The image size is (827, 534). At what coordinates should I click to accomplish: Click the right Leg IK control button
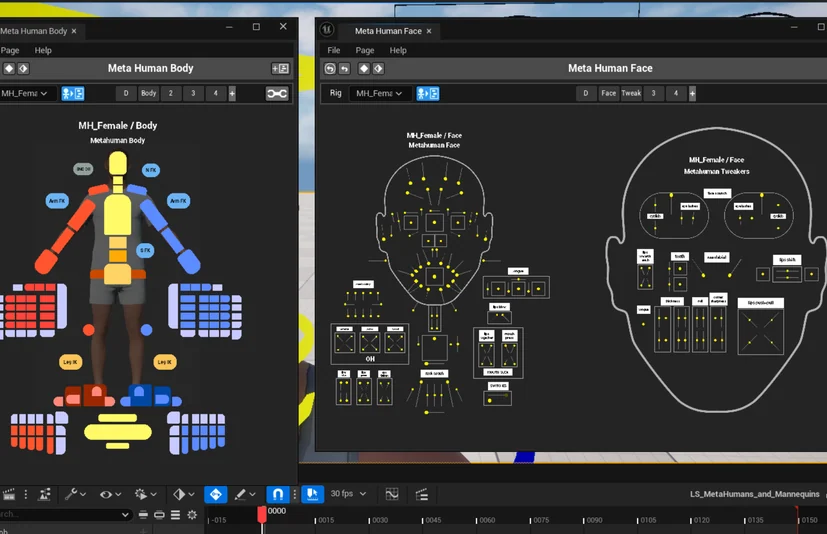(x=165, y=362)
